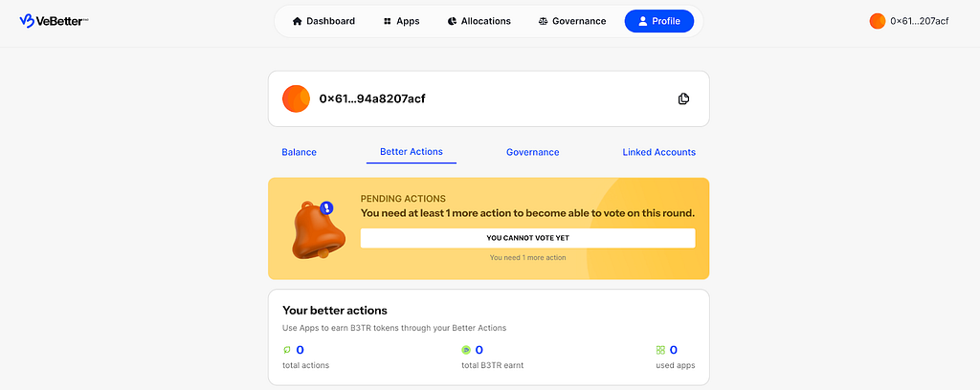The image size is (980, 390).
Task: Switch to the Balance tab
Action: click(x=299, y=152)
